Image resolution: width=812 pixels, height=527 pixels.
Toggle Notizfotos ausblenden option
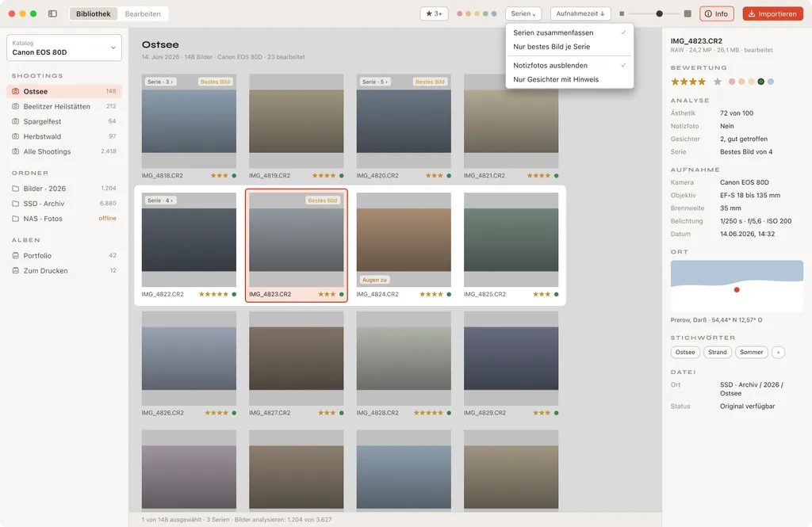(x=569, y=65)
